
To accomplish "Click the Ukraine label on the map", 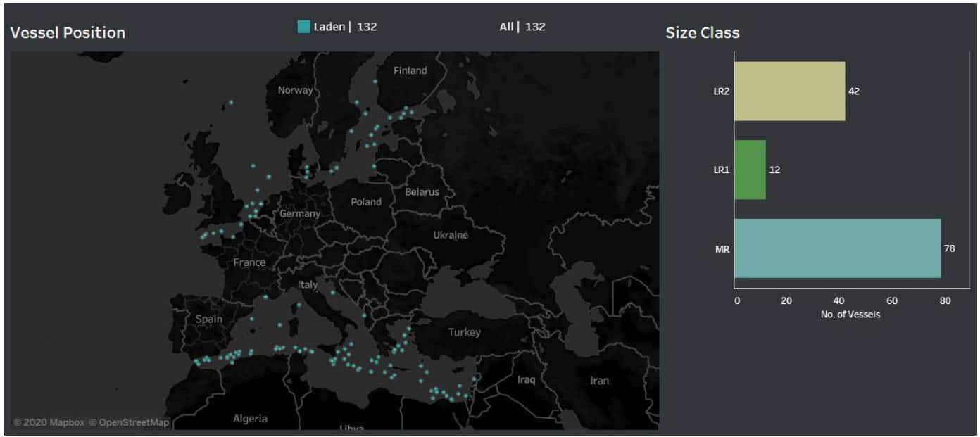I will coord(451,235).
